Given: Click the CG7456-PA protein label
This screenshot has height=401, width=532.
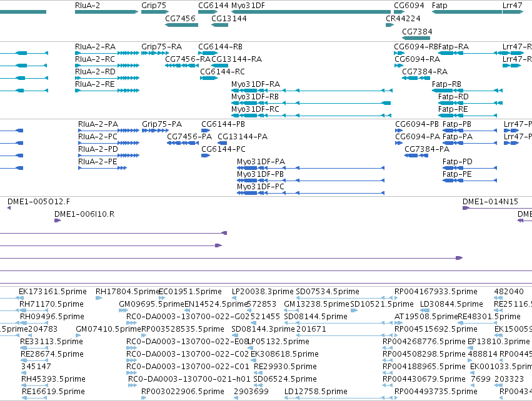Looking at the screenshot, I should coord(189,137).
